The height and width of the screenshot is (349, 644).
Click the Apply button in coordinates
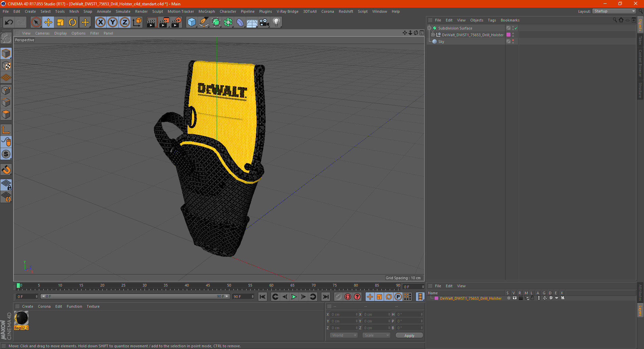point(409,336)
